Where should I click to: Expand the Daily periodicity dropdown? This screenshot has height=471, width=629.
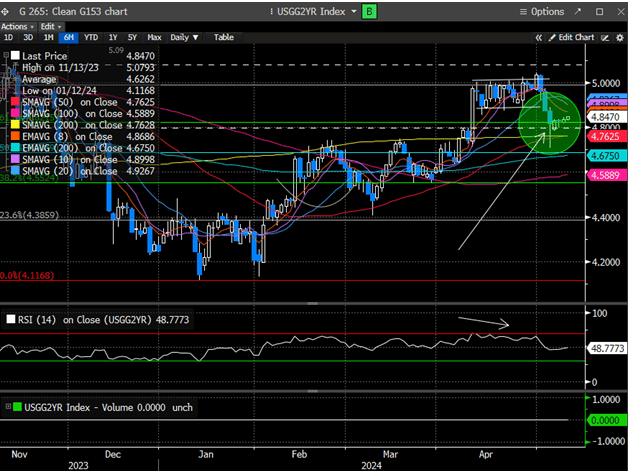click(x=183, y=37)
